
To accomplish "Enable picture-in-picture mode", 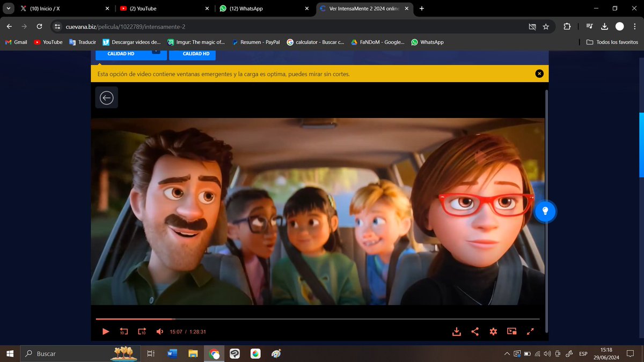I will click(x=511, y=331).
